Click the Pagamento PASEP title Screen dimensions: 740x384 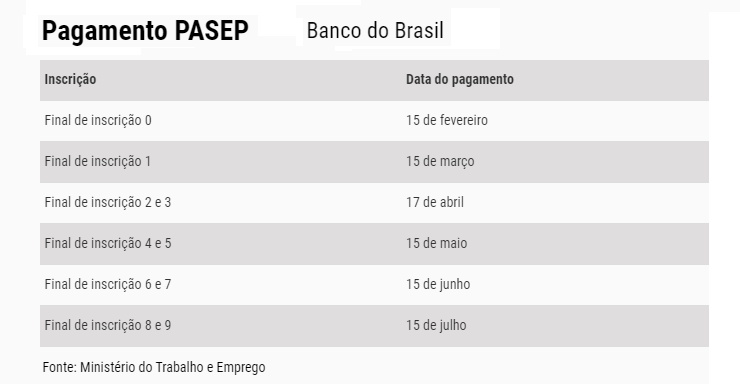[145, 31]
